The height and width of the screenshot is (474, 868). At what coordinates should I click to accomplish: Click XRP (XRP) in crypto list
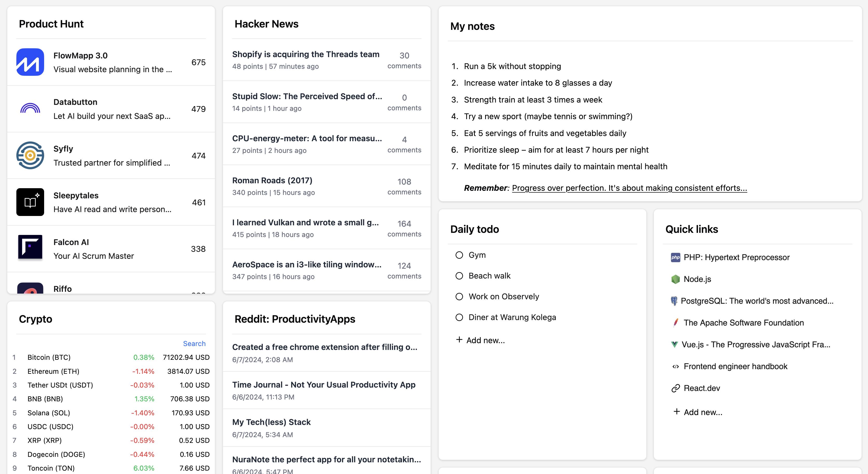coord(44,441)
